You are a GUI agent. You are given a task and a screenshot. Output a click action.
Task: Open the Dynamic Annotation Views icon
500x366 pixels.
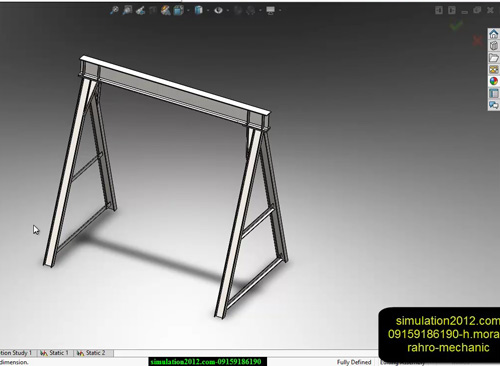pos(166,10)
